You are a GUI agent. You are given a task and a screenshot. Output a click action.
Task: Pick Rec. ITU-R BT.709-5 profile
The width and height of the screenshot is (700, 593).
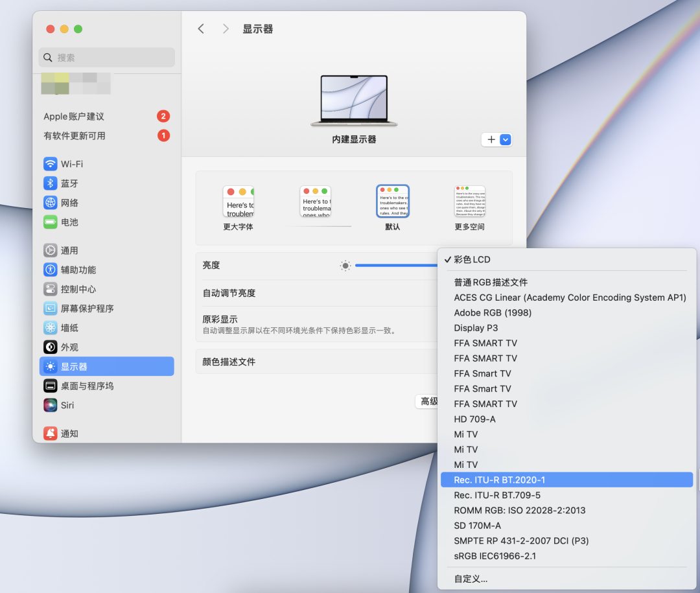[566, 494]
